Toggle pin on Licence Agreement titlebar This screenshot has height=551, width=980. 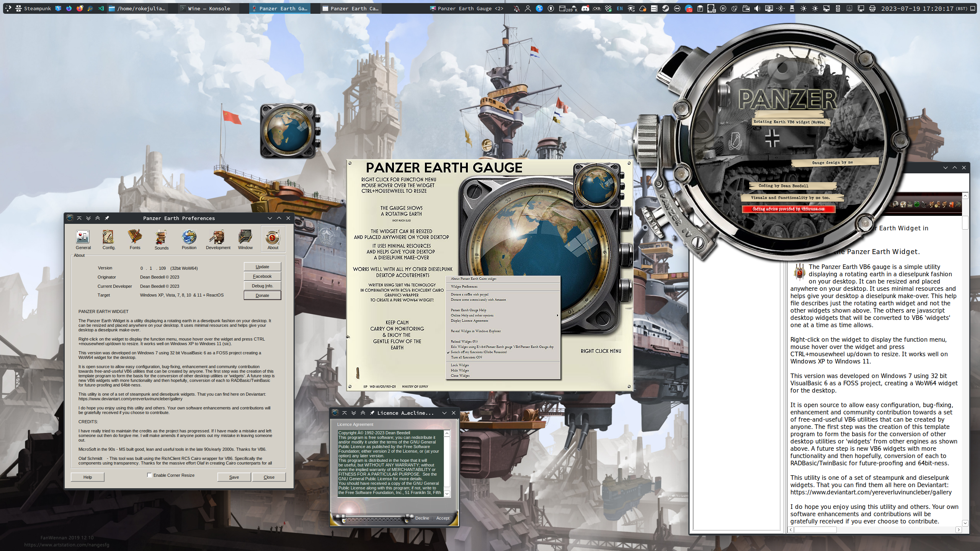[x=372, y=413]
